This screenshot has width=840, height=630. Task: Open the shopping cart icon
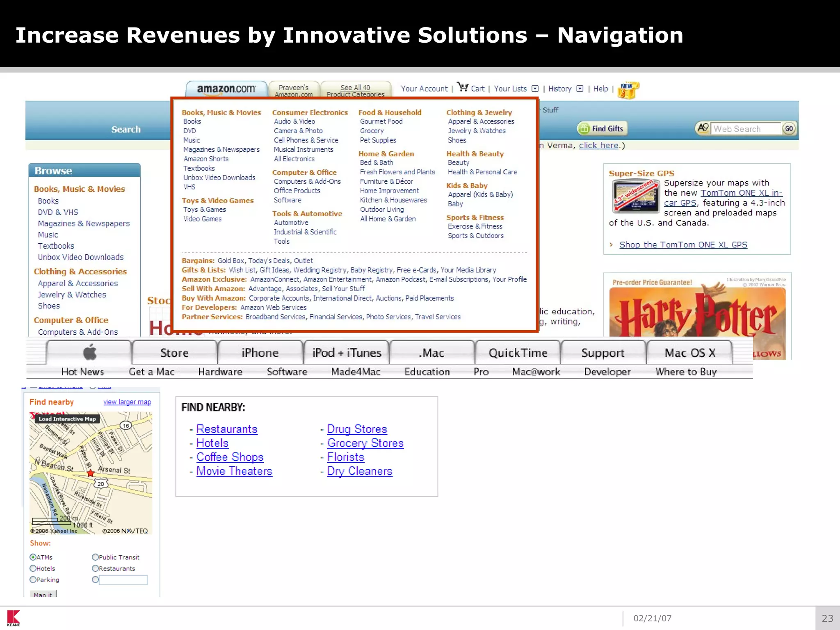463,87
